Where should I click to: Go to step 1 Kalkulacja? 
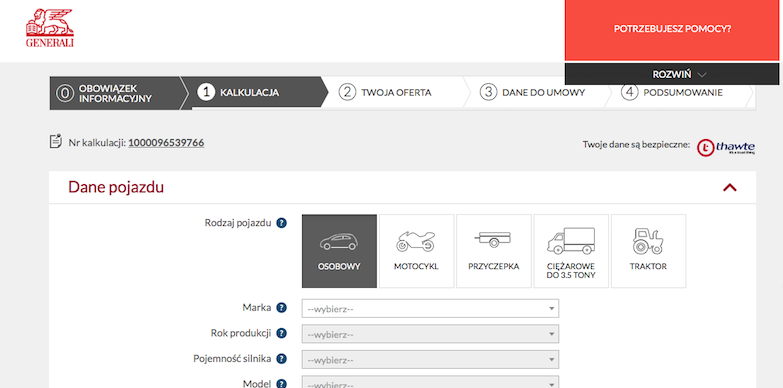pos(255,93)
